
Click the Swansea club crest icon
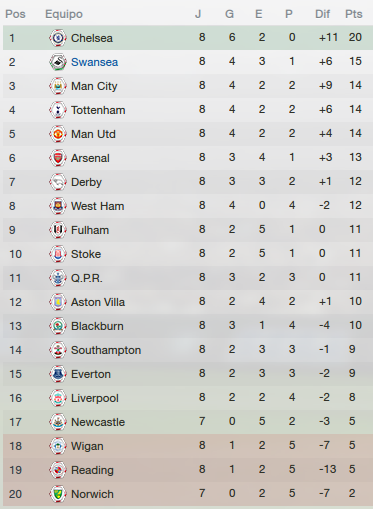[x=58, y=62]
